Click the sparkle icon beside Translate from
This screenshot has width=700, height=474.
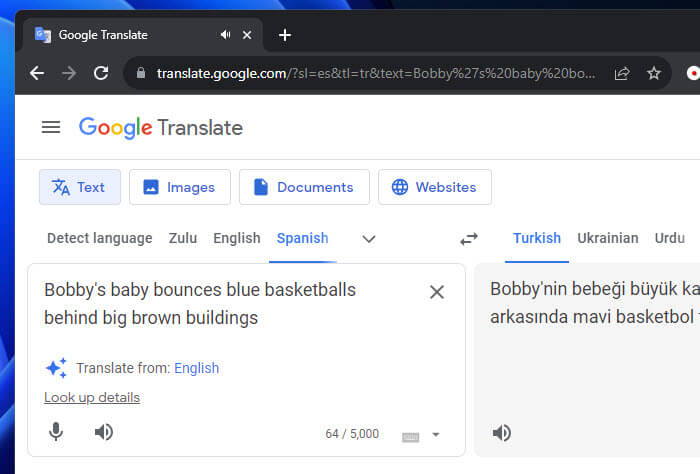pyautogui.click(x=57, y=368)
